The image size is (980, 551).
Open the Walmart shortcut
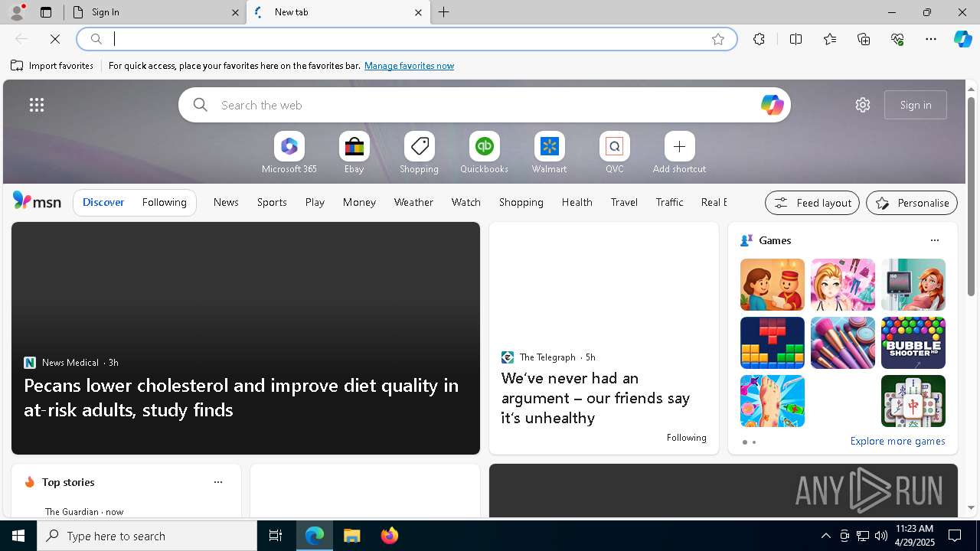tap(549, 153)
